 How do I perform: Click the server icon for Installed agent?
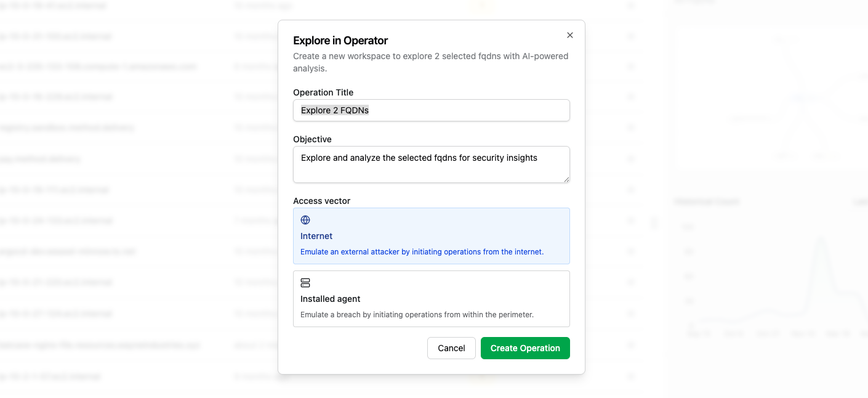305,283
